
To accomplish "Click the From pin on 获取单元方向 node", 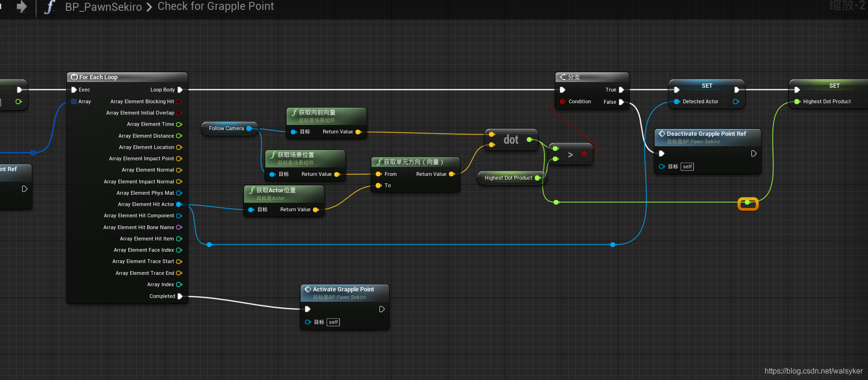I will tap(379, 174).
